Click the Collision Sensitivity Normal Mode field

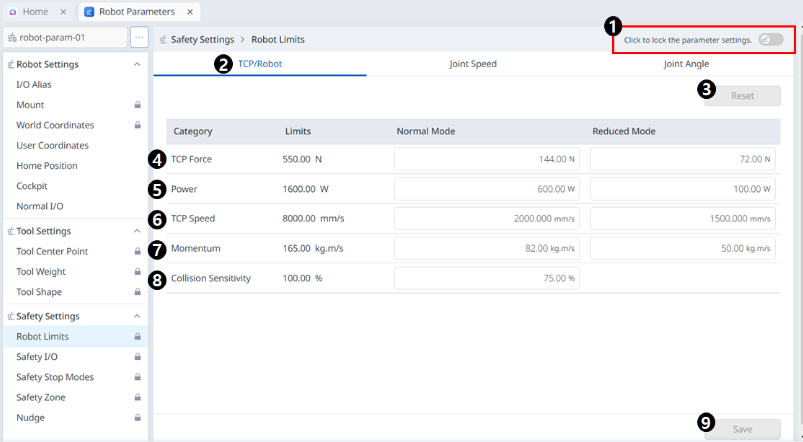coord(486,278)
